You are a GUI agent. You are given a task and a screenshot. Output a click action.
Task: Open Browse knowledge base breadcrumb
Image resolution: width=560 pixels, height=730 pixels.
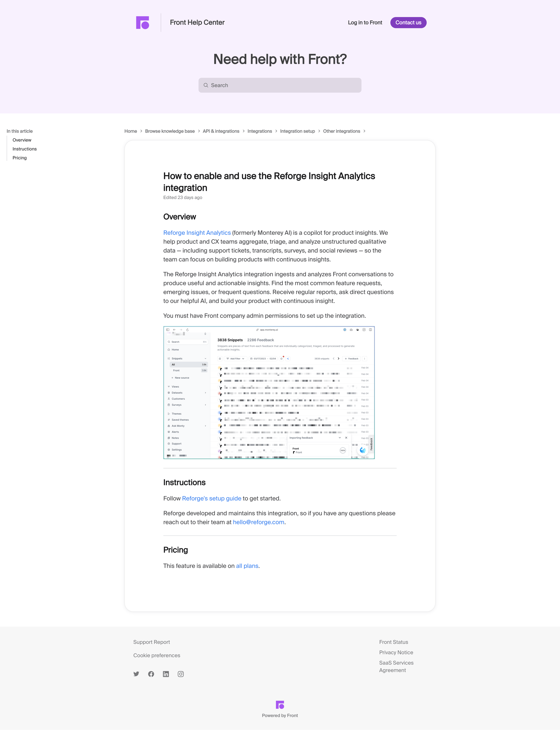(x=170, y=131)
